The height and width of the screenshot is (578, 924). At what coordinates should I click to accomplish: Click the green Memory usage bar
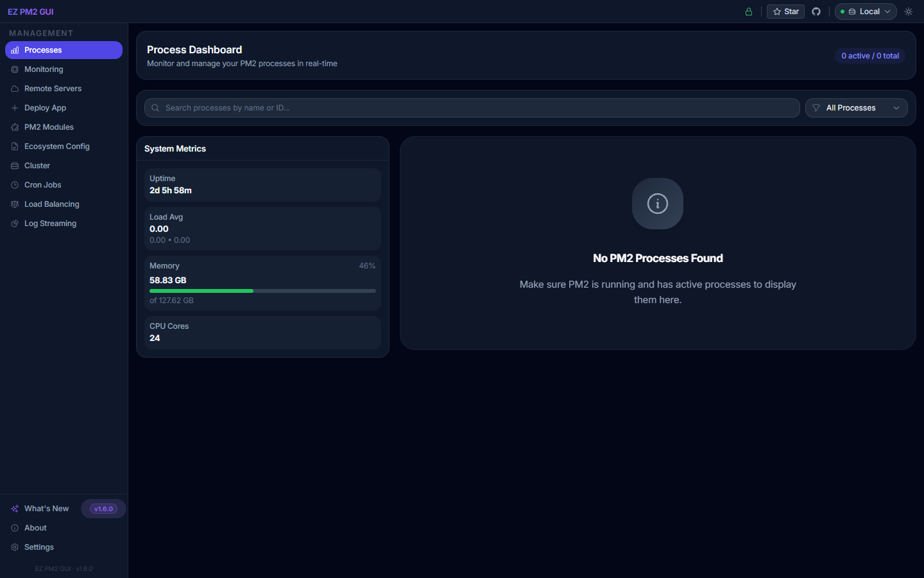pyautogui.click(x=201, y=290)
